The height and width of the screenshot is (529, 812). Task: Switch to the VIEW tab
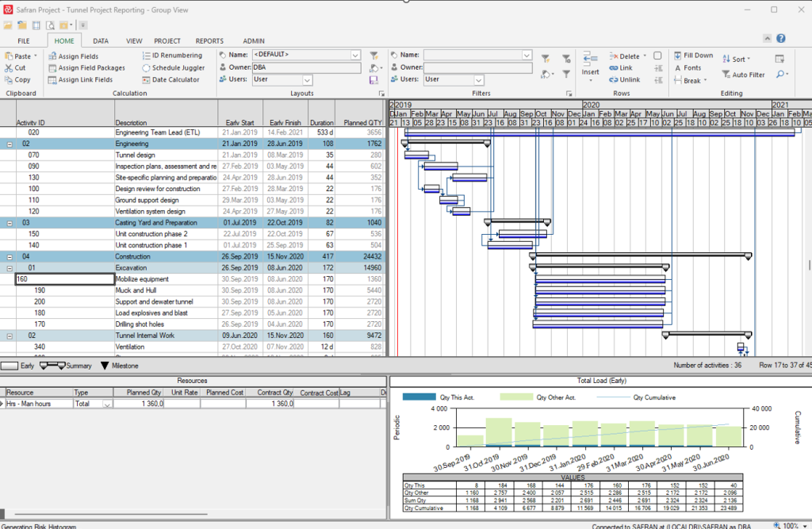[134, 41]
